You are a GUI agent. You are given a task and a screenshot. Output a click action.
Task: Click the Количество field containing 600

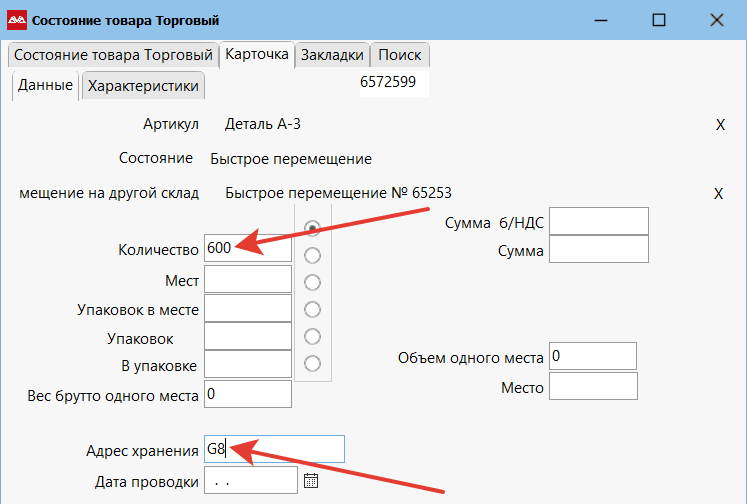247,249
